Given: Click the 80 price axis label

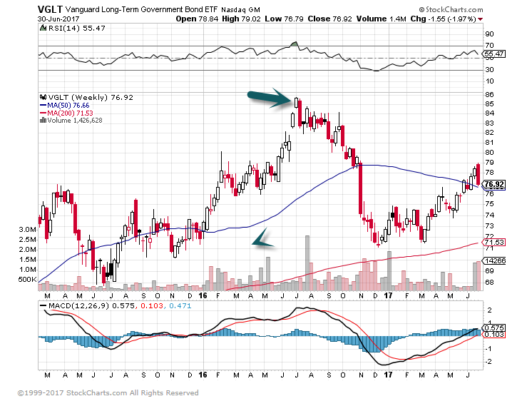Looking at the screenshot, I should tap(489, 153).
